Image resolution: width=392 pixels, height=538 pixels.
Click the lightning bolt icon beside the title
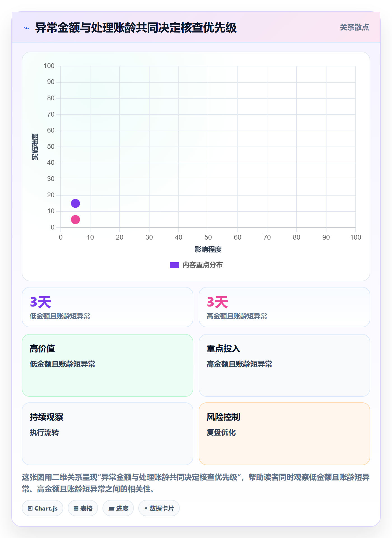click(x=27, y=28)
